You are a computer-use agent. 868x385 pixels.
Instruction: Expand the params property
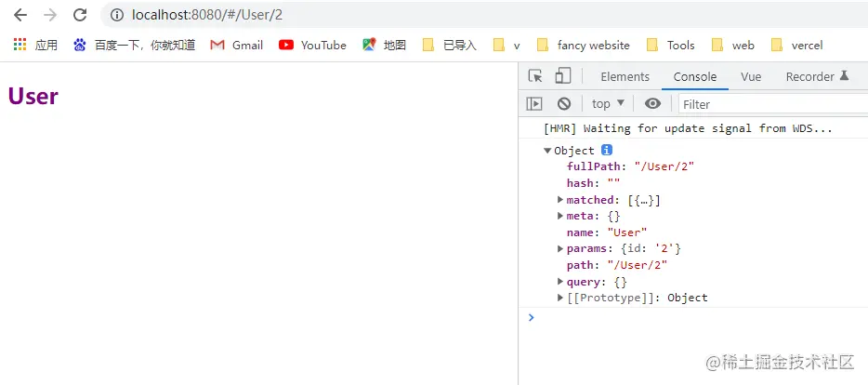point(560,248)
